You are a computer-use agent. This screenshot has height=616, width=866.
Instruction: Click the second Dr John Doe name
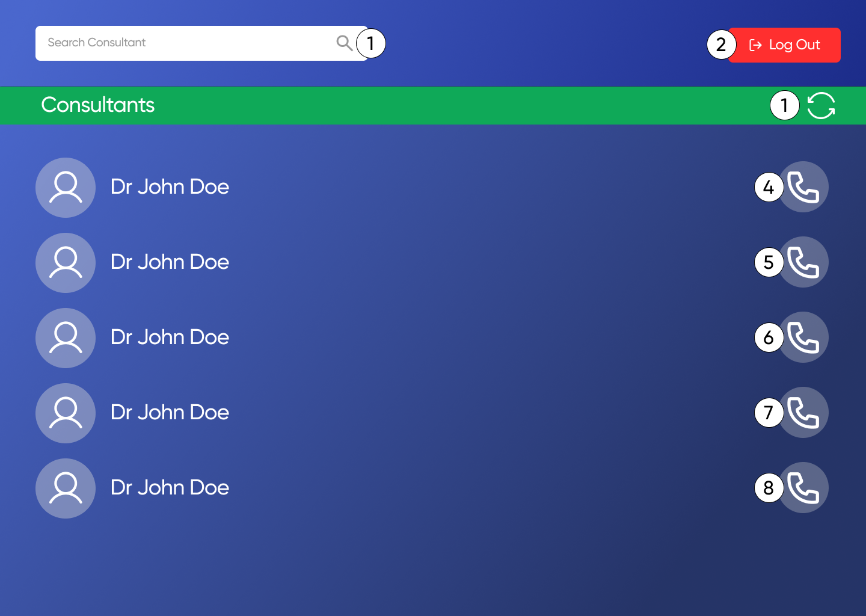[x=170, y=262]
